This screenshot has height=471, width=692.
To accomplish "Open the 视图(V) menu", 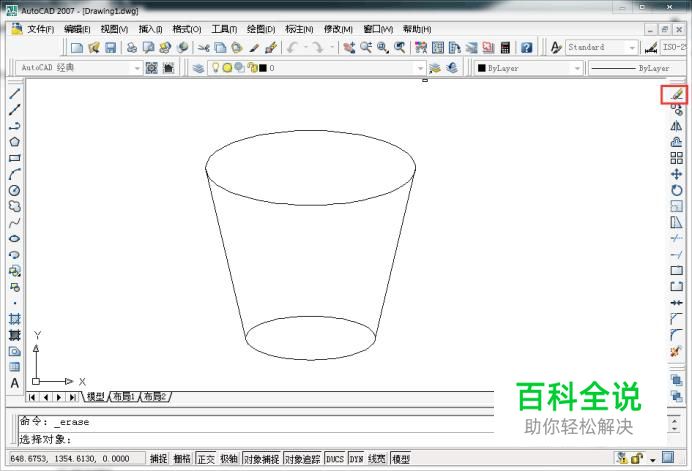I will click(114, 29).
